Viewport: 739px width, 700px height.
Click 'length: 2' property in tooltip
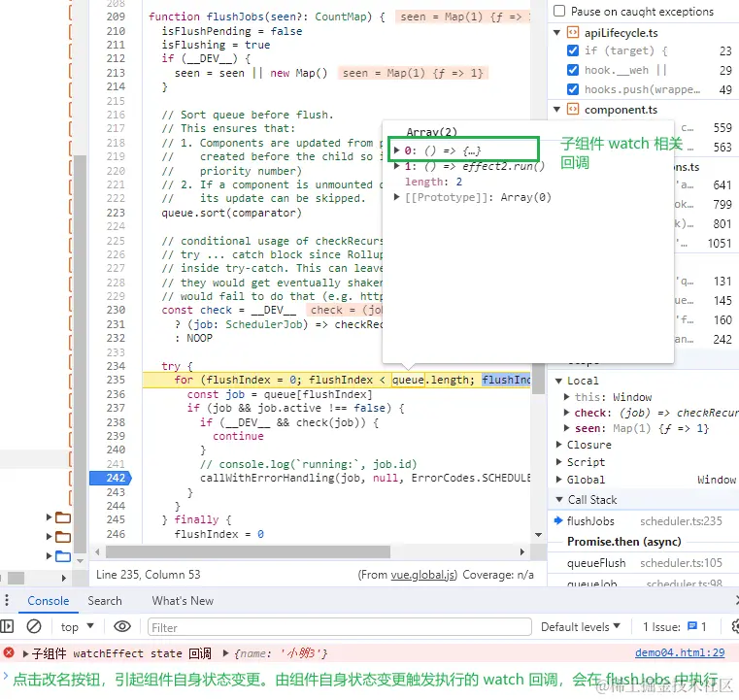[434, 182]
